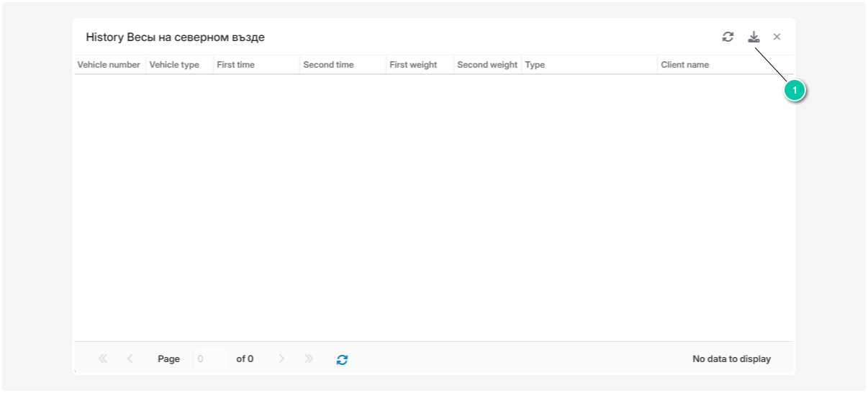Image resolution: width=868 pixels, height=393 pixels.
Task: Click the blue refresh icon in the paging bar
Action: pos(342,359)
